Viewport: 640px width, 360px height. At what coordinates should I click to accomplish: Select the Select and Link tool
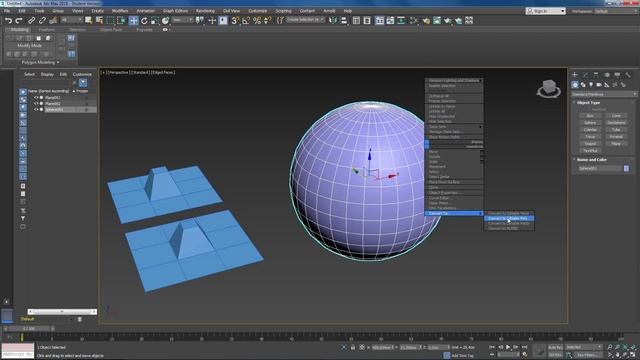pos(31,20)
